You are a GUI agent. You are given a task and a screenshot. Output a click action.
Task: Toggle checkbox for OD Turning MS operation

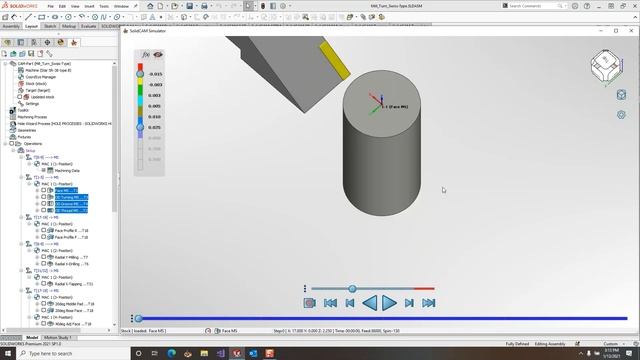click(x=43, y=197)
